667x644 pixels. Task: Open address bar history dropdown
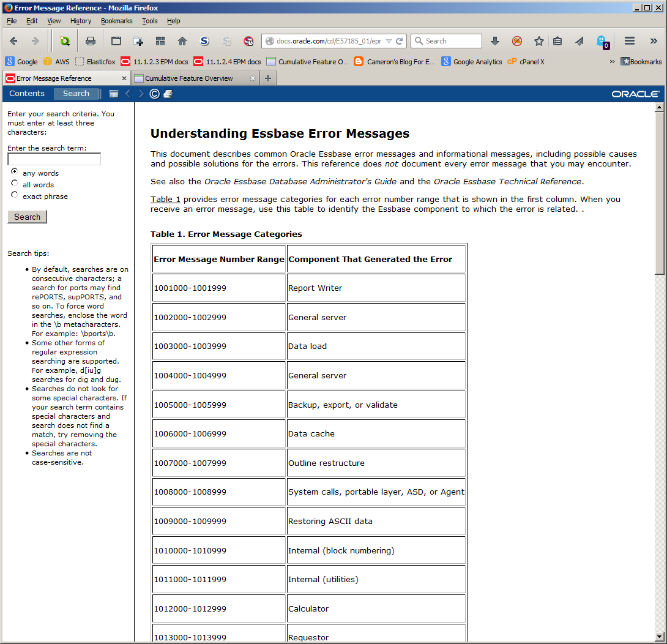[389, 41]
